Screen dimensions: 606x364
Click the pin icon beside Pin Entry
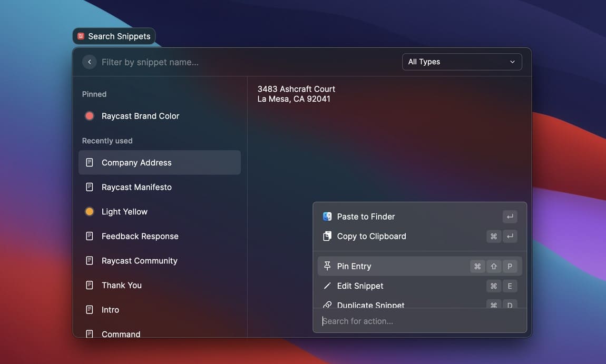tap(327, 266)
